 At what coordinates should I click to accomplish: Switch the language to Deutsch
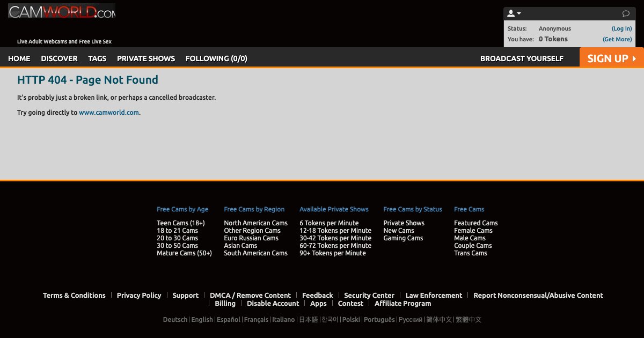(175, 320)
